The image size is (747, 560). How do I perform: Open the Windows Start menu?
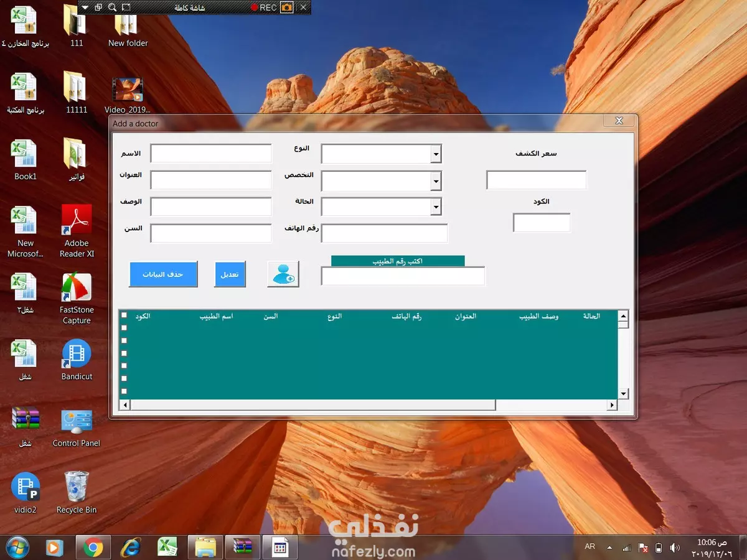click(17, 548)
